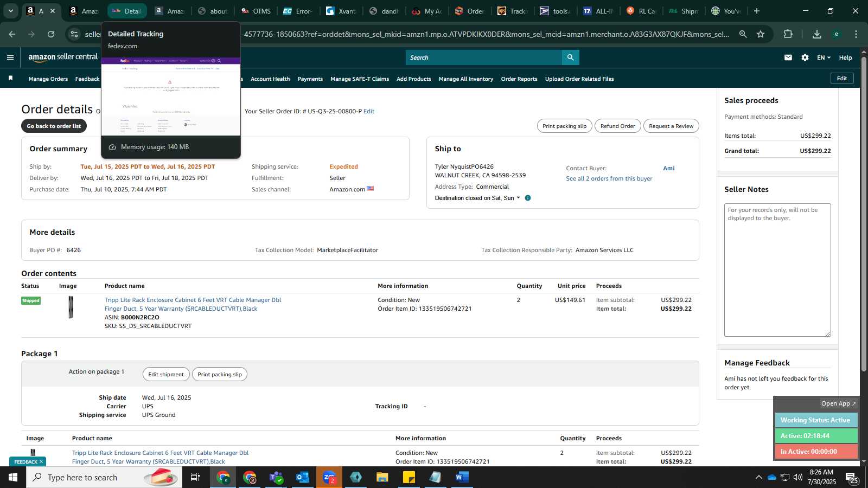Open the EN language dropdown
The width and height of the screenshot is (868, 488).
click(824, 57)
